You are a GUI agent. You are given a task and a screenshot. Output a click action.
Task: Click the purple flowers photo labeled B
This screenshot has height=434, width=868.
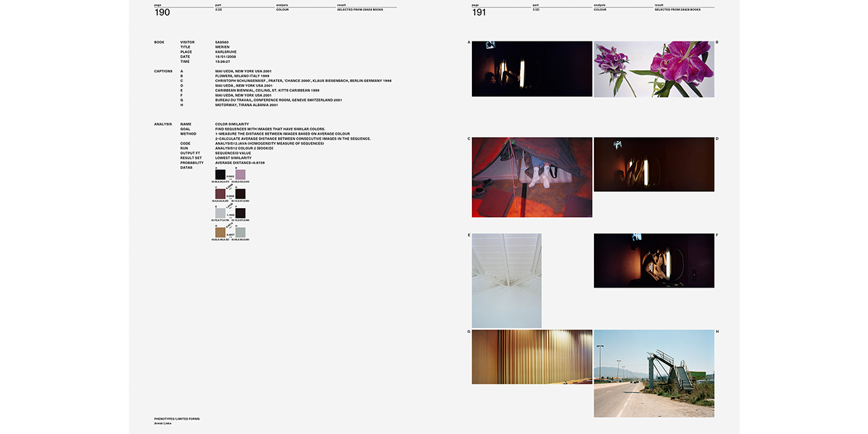654,69
